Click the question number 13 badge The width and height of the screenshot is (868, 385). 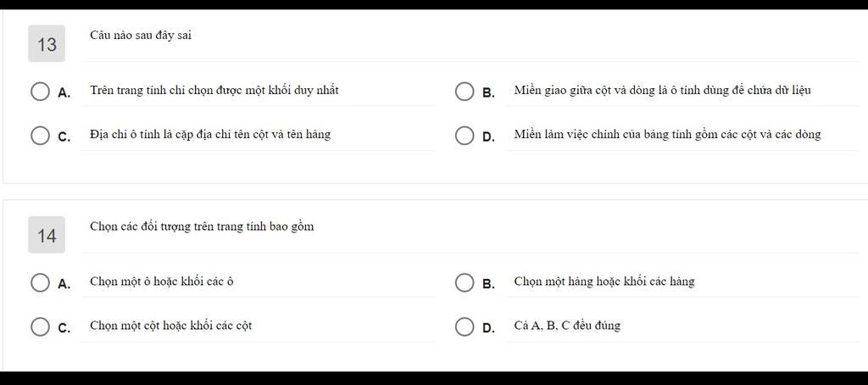tap(47, 44)
